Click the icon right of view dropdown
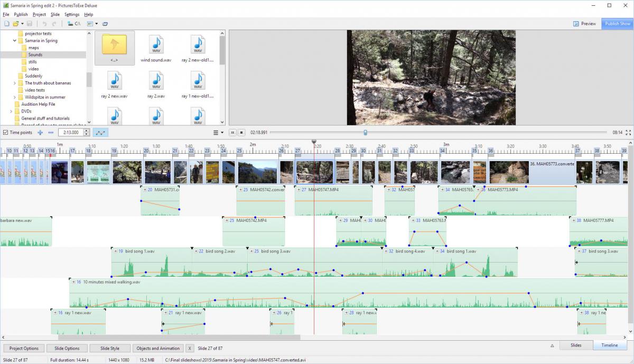Viewport: 634px width, 364px height. coord(105,24)
